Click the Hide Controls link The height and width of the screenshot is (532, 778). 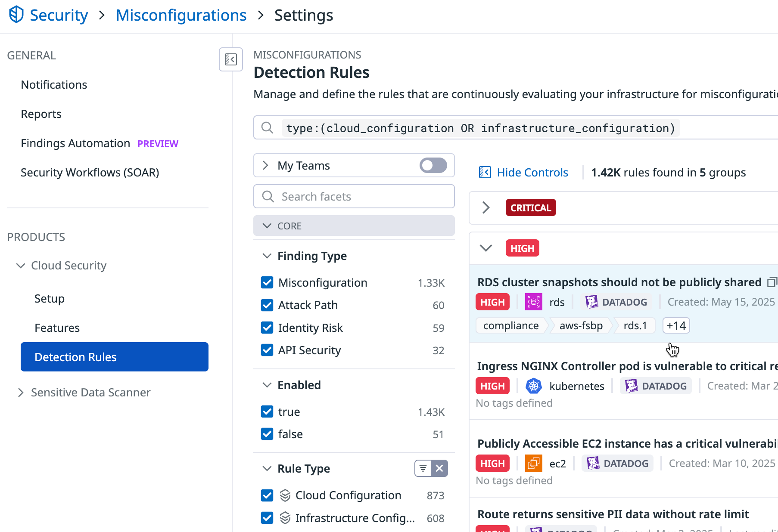532,172
